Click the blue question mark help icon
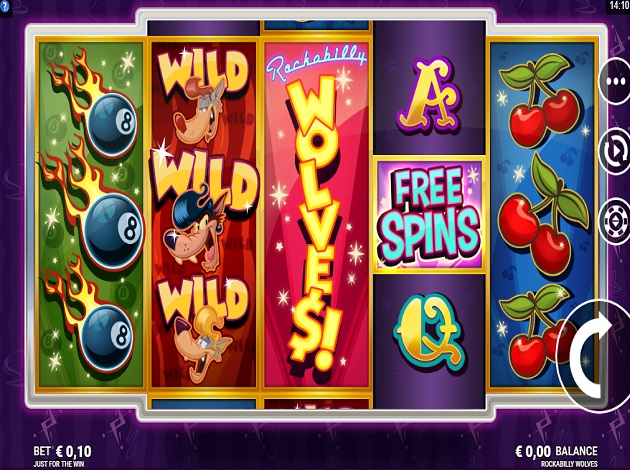This screenshot has height=470, width=630. (x=5, y=6)
